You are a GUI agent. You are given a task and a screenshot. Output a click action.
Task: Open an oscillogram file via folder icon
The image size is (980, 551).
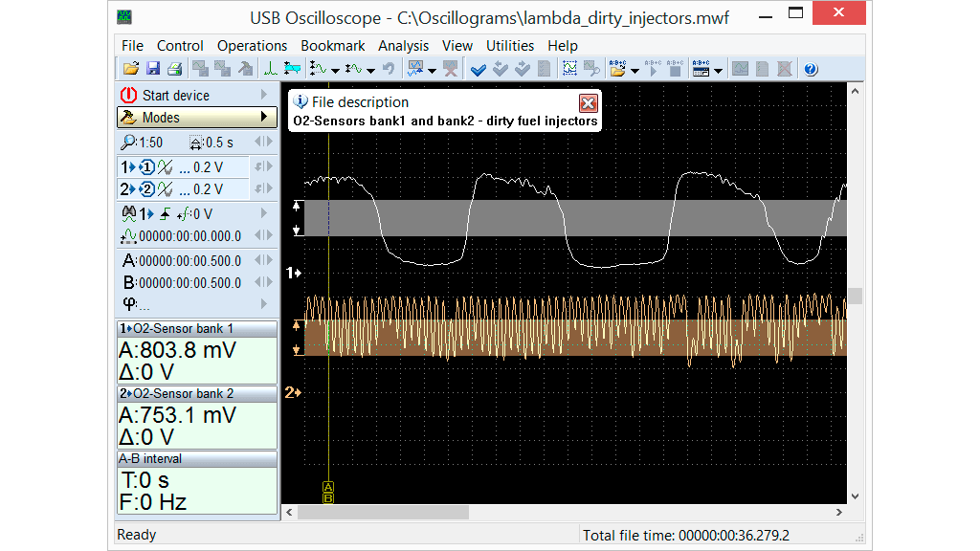click(x=130, y=69)
